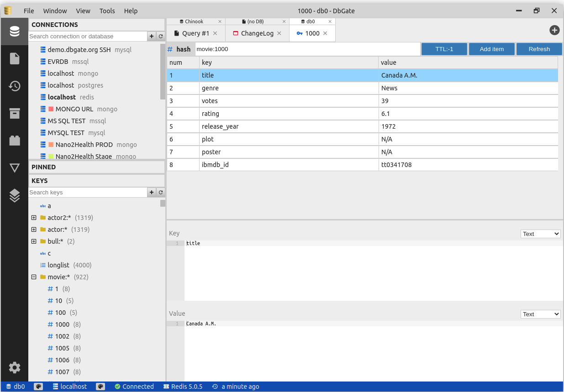This screenshot has width=564, height=392.
Task: Click the Refresh button for the hash
Action: [x=539, y=49]
